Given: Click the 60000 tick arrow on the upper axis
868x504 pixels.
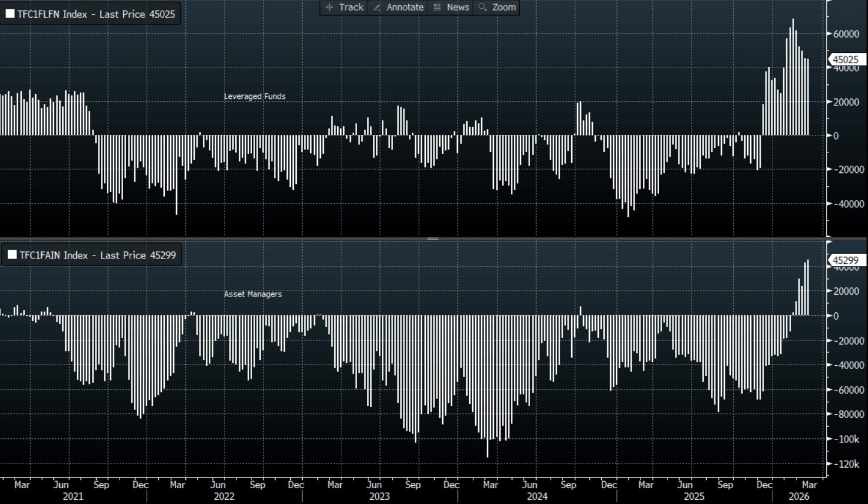Looking at the screenshot, I should pos(829,34).
